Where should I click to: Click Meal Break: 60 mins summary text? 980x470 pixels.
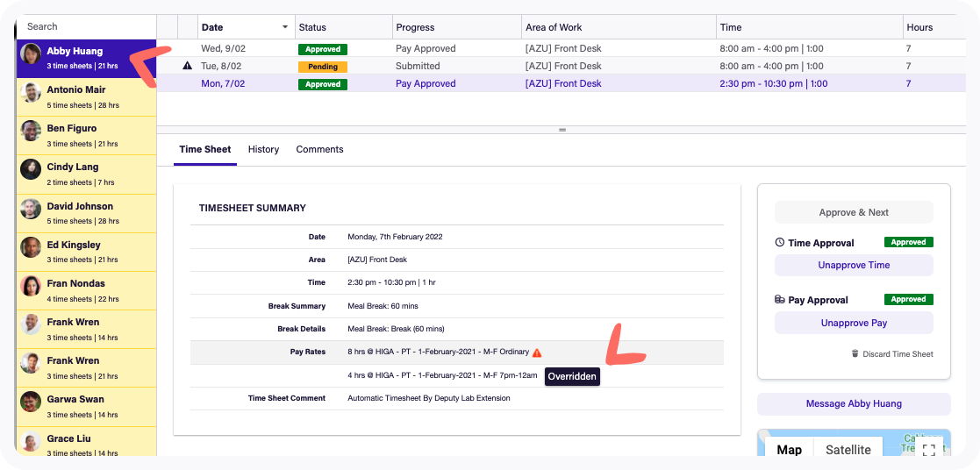[383, 306]
